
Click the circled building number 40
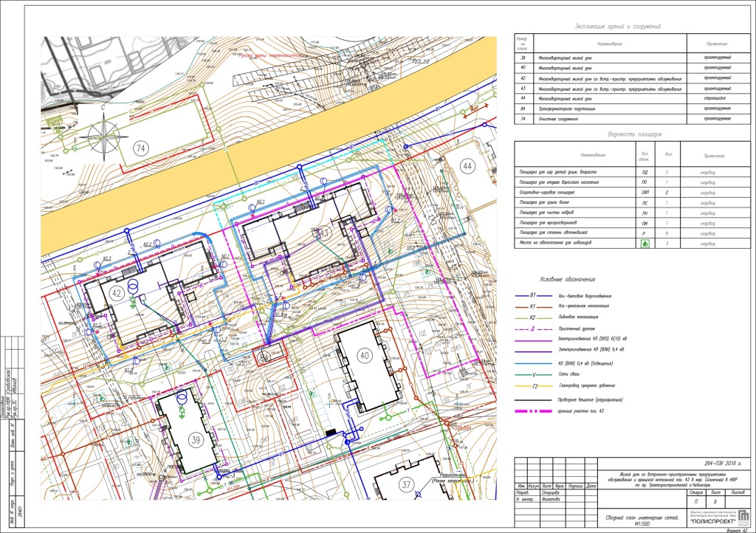pyautogui.click(x=365, y=356)
